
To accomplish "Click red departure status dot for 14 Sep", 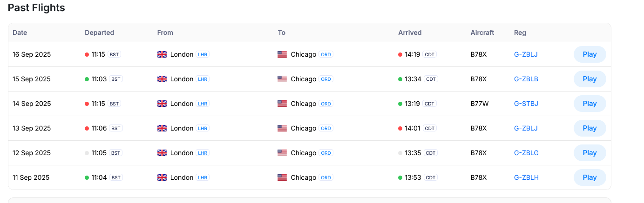I will tap(87, 104).
